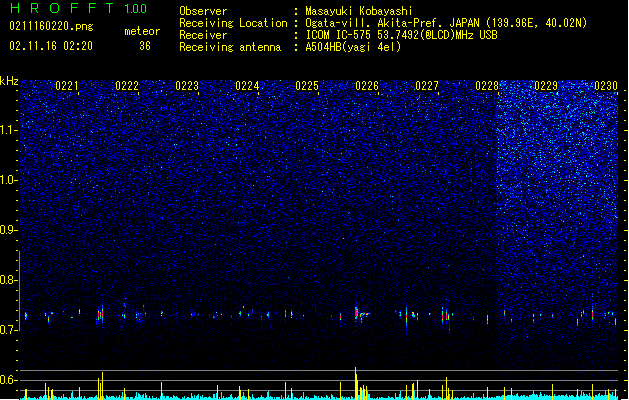Click the 0.7 kHz axis label
Screen dimensions: 629x400
pyautogui.click(x=9, y=330)
